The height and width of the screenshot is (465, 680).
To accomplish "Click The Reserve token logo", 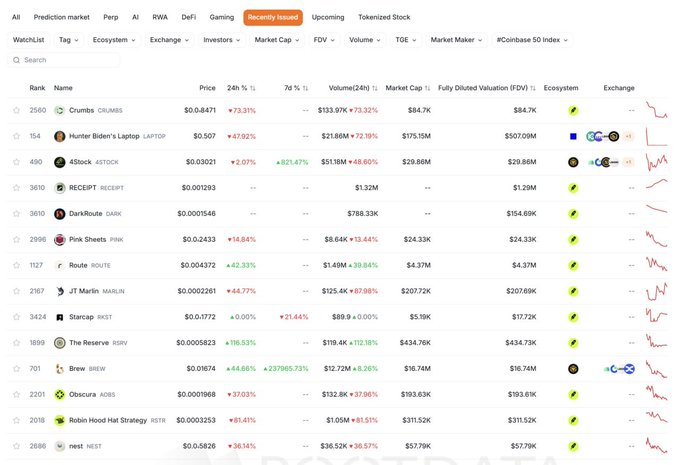I will pyautogui.click(x=59, y=343).
